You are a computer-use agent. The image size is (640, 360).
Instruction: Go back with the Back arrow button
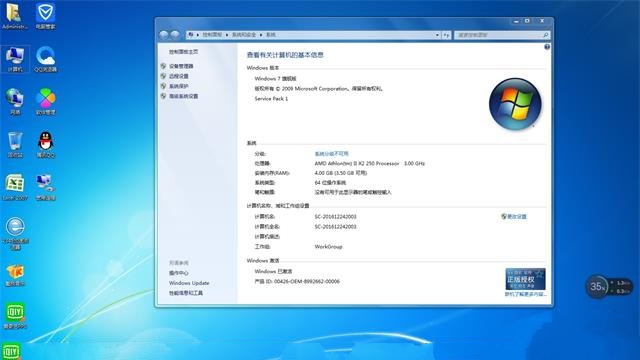(164, 35)
